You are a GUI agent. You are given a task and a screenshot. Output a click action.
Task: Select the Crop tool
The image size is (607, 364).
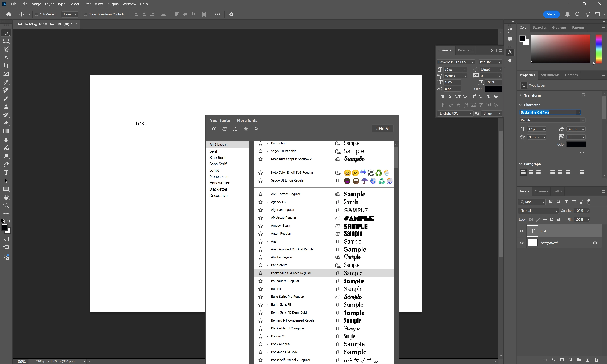pyautogui.click(x=6, y=66)
